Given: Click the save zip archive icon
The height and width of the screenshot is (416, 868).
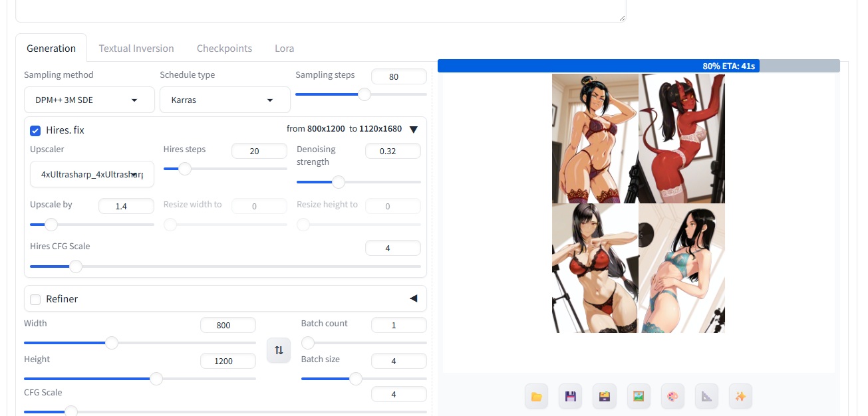Looking at the screenshot, I should click(604, 397).
